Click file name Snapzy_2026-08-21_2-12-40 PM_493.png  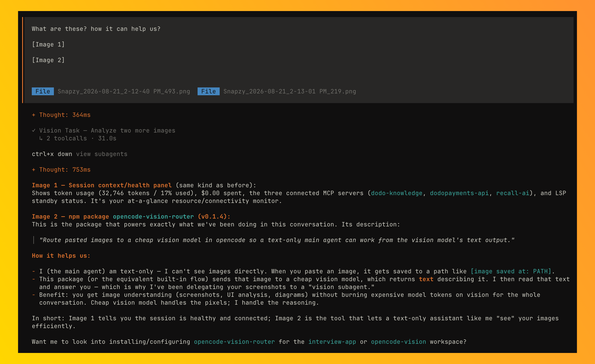click(x=124, y=91)
